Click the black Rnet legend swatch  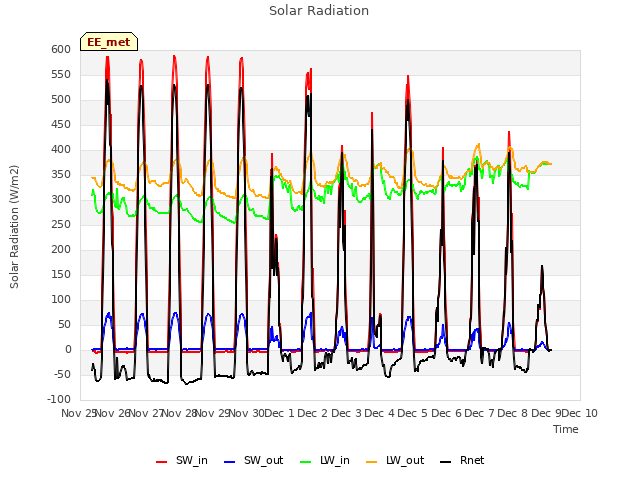point(446,462)
